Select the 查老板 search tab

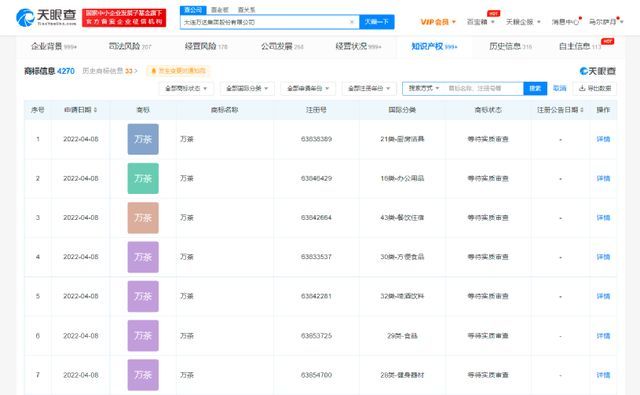tap(220, 9)
